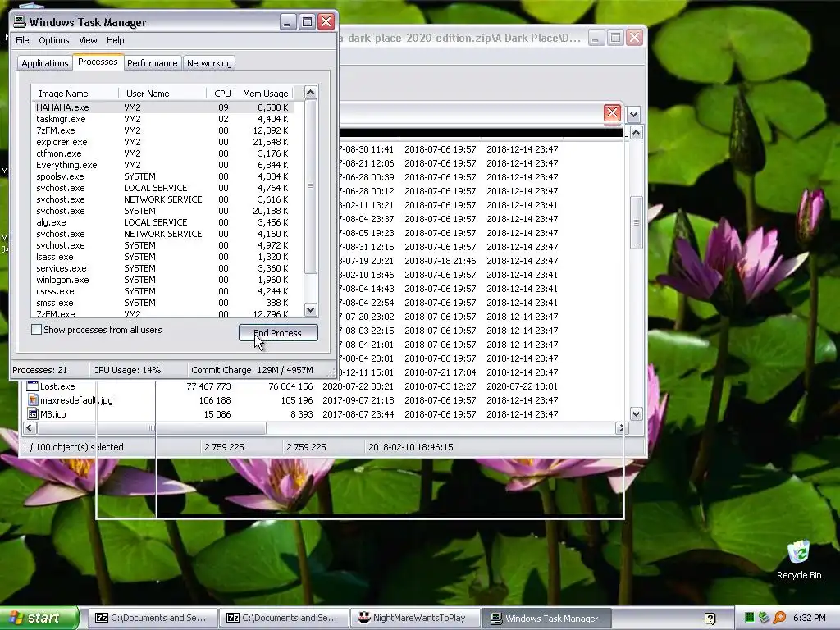Select svchost.exe using 20,188 K

[x=163, y=211]
